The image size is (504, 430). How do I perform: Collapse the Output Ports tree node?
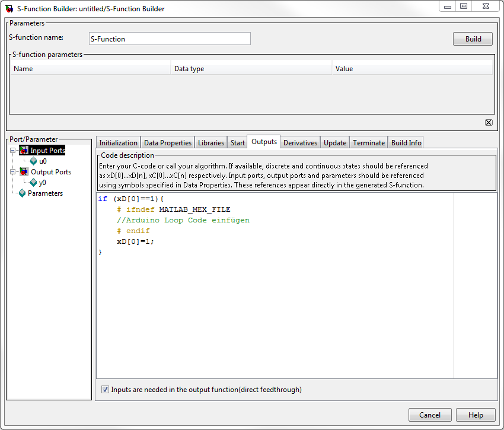(12, 172)
